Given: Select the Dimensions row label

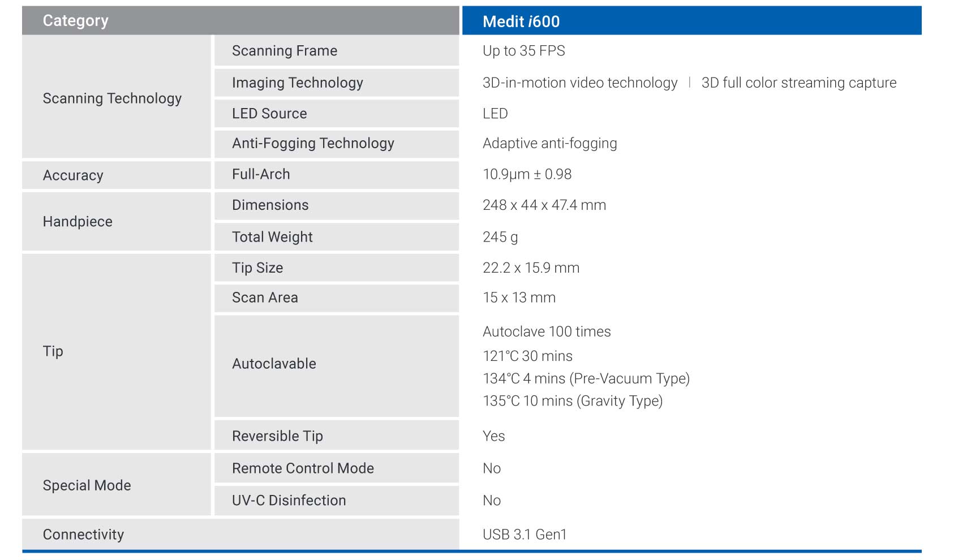Looking at the screenshot, I should pos(337,205).
